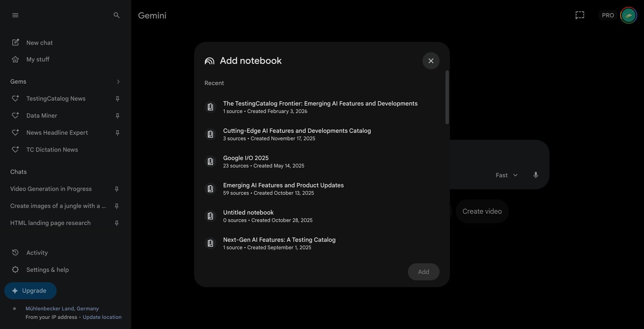Viewport: 644px width, 329px height.
Task: Click the Upgrade button
Action: [x=31, y=291]
